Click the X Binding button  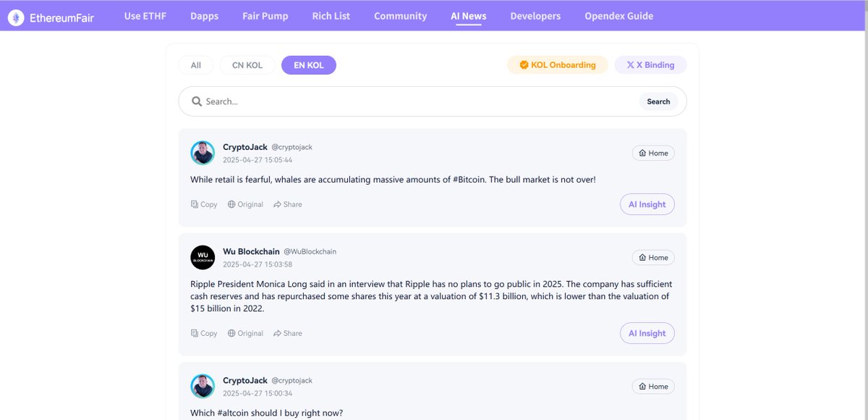650,64
